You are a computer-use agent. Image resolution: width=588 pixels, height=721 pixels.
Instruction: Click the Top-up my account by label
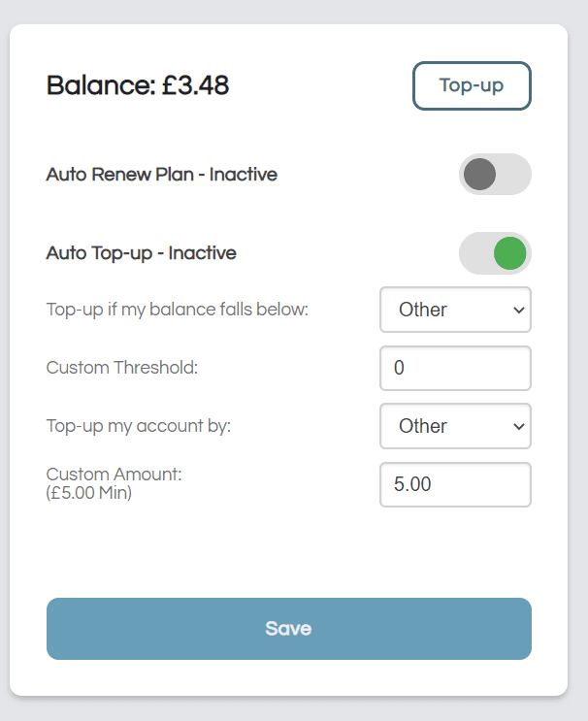tap(139, 426)
